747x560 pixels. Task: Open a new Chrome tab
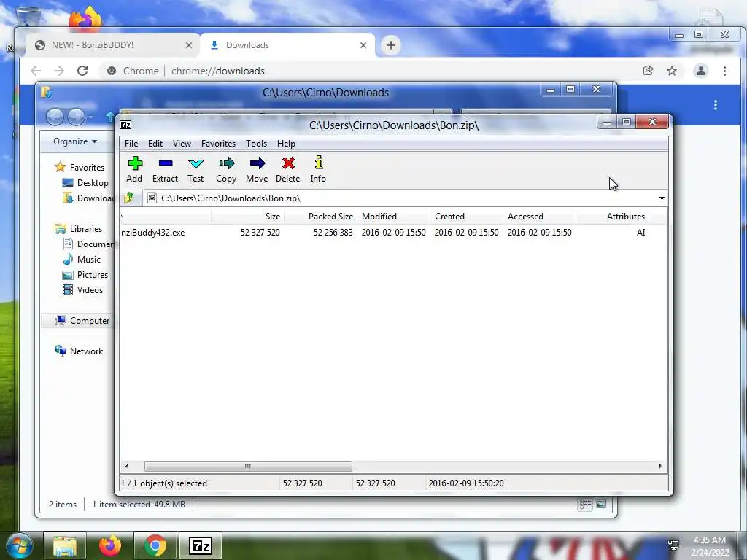[391, 45]
